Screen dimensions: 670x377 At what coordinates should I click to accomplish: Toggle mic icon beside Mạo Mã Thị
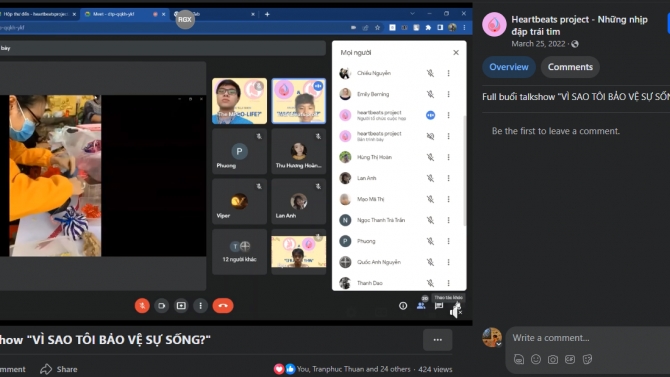click(x=430, y=199)
